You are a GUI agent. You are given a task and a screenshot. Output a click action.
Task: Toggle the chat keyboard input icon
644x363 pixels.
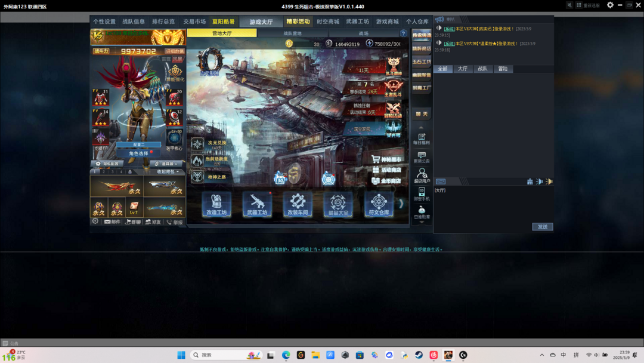pos(441,181)
